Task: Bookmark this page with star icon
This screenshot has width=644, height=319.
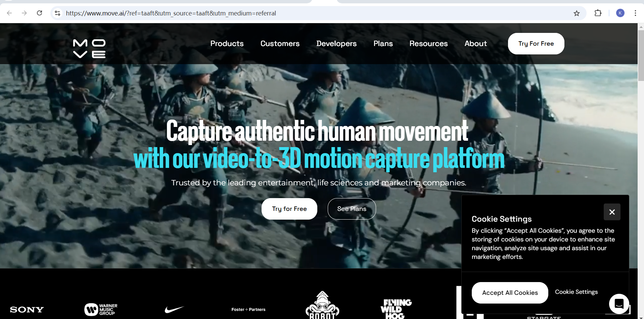Action: pyautogui.click(x=577, y=13)
